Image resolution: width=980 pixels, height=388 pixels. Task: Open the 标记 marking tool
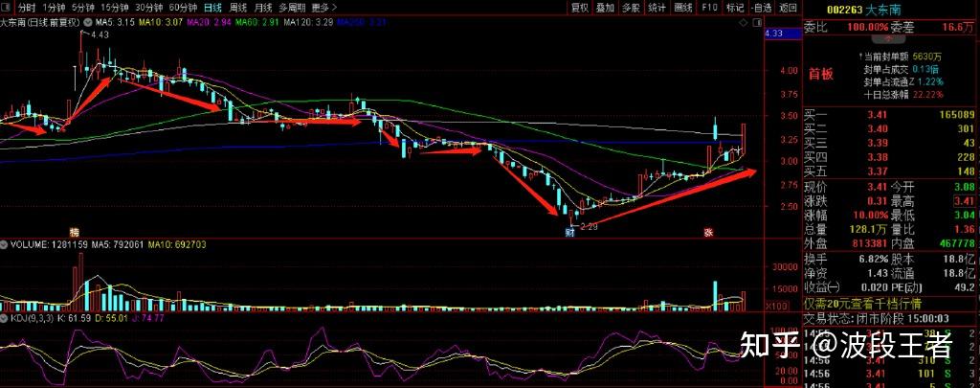[x=734, y=7]
